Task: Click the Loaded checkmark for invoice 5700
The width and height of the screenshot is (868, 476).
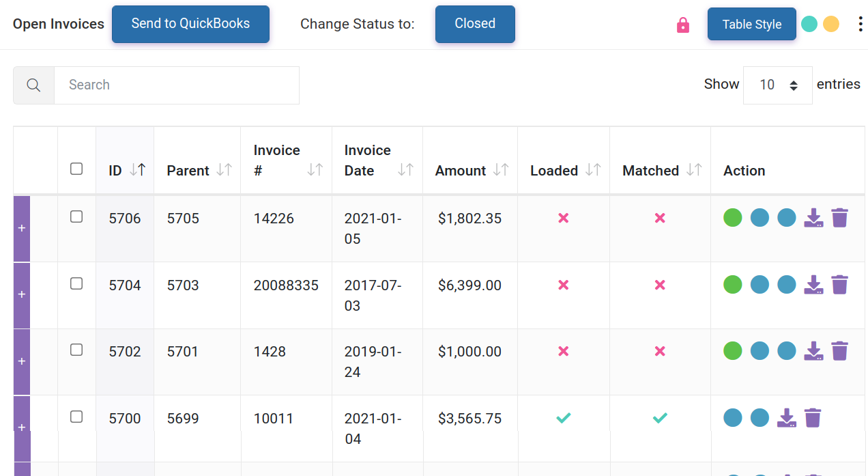Action: (x=564, y=418)
